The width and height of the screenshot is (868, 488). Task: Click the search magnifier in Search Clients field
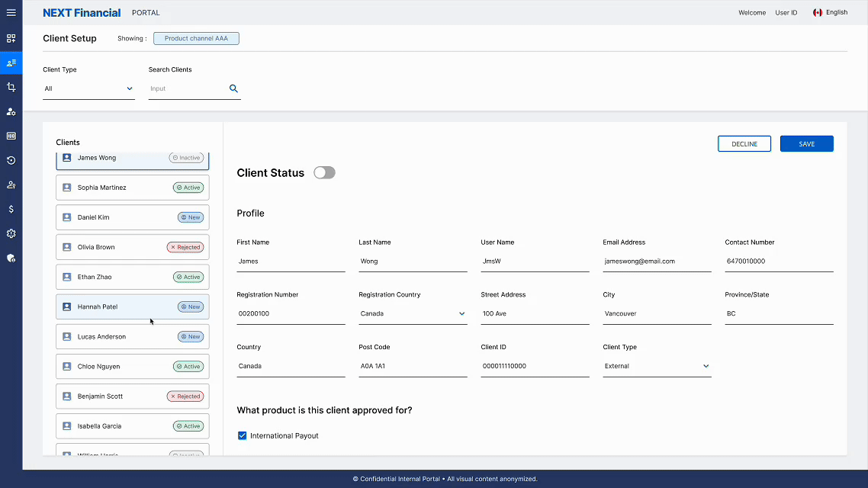tap(233, 88)
